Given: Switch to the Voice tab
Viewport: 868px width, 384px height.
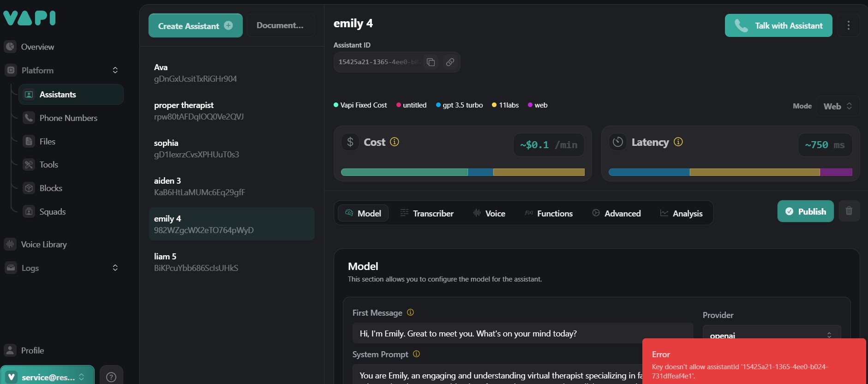Looking at the screenshot, I should [x=489, y=213].
